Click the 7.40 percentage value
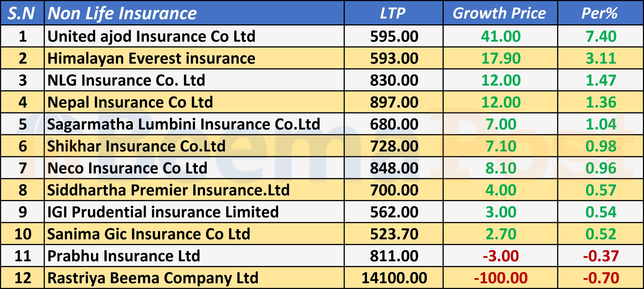 coord(601,36)
